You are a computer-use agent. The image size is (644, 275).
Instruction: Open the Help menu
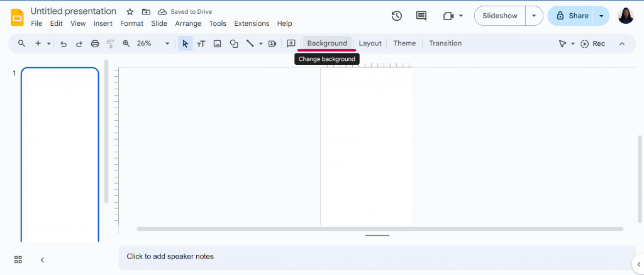285,23
